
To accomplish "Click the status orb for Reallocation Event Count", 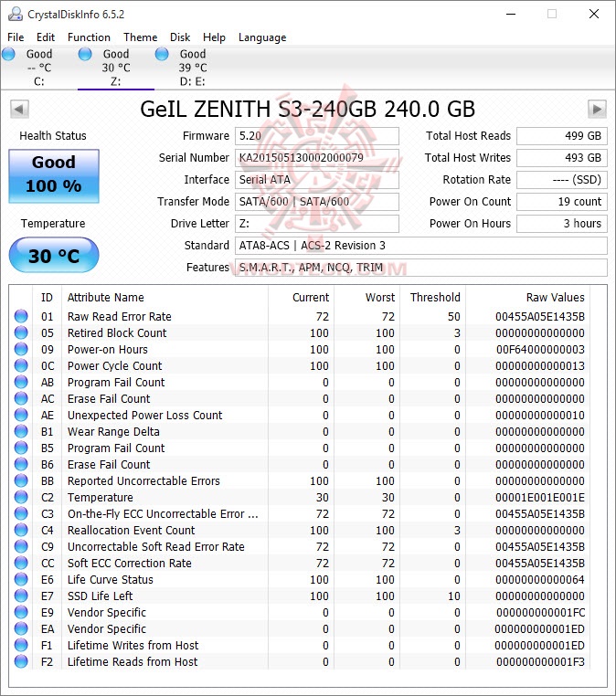I will (21, 530).
